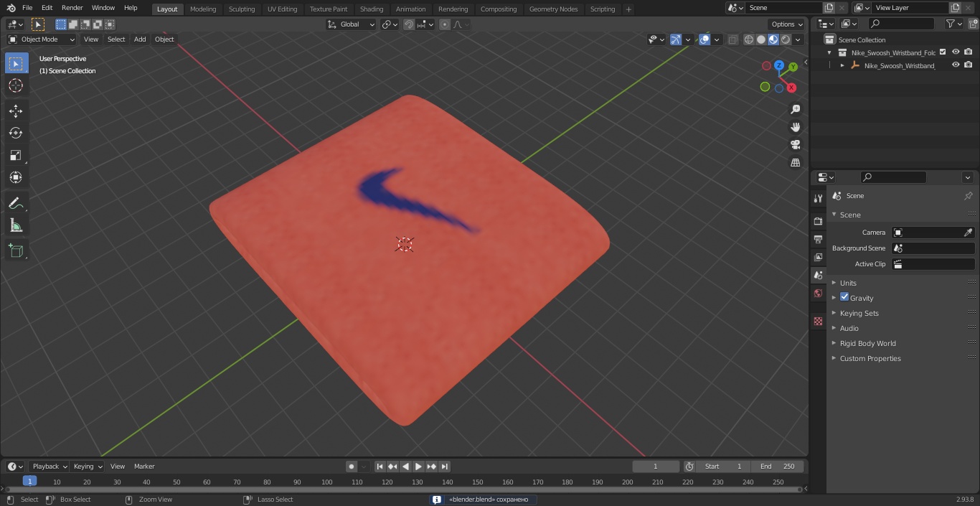Toggle viewport gizmos display

coord(676,39)
